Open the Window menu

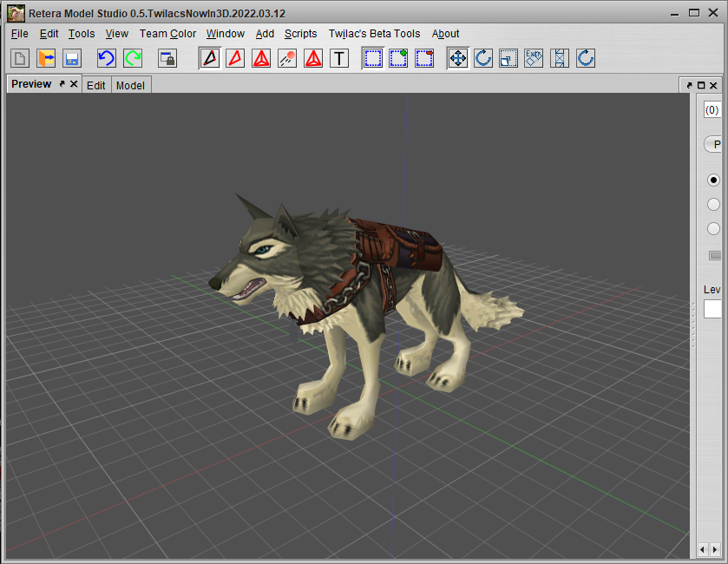tap(226, 34)
